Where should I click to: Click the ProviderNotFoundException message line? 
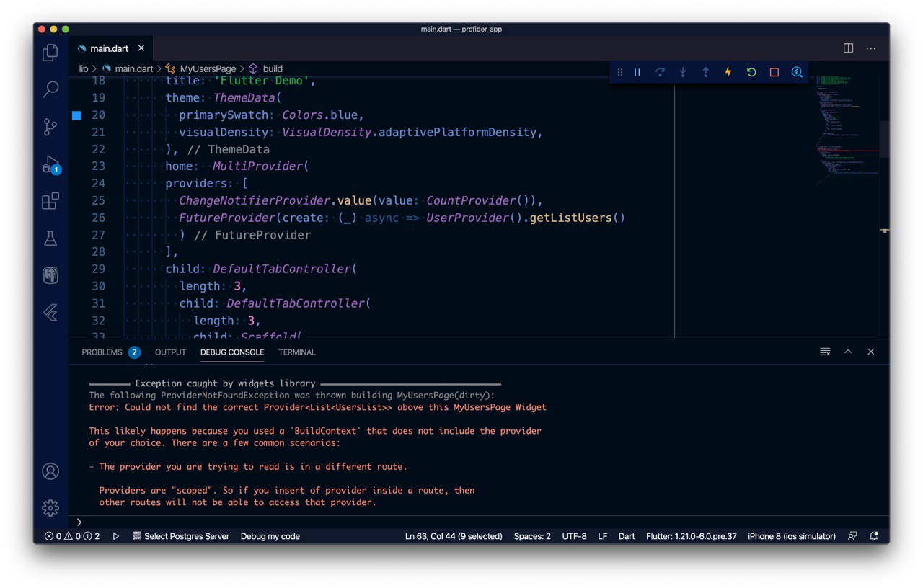tap(292, 395)
